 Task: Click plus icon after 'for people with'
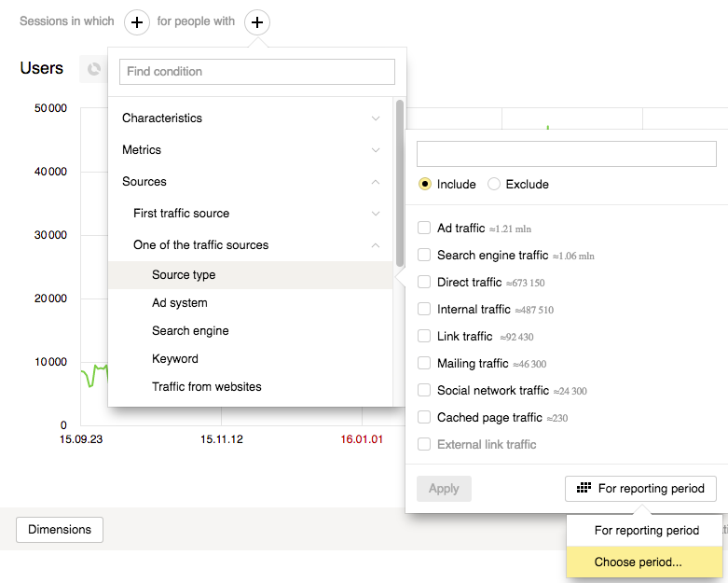(257, 21)
